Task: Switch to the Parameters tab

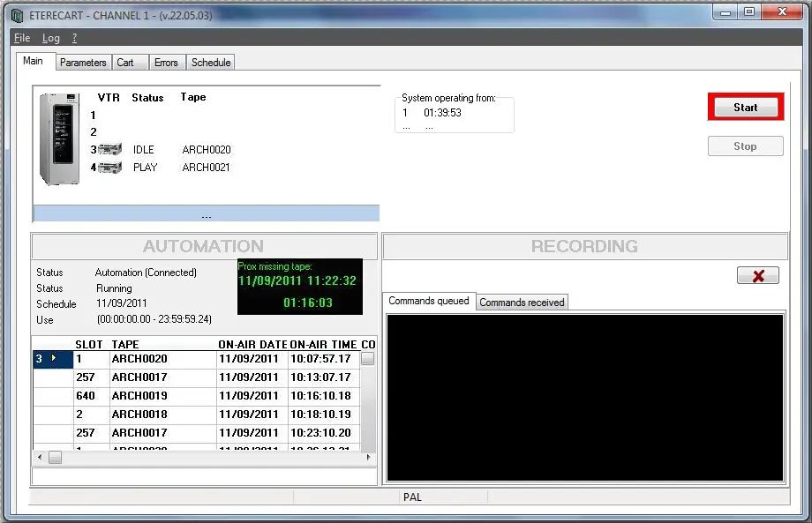Action: click(x=83, y=63)
